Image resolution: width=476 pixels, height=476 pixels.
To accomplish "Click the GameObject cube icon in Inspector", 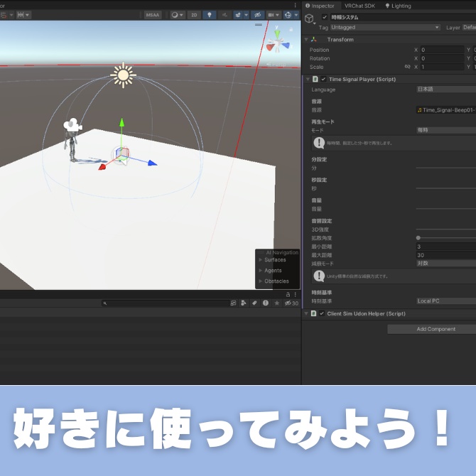I will point(309,18).
